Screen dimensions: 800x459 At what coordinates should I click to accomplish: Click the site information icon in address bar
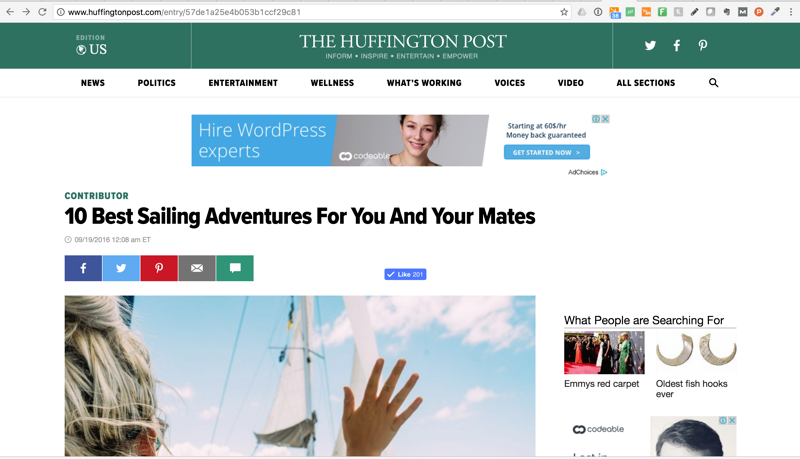(61, 12)
